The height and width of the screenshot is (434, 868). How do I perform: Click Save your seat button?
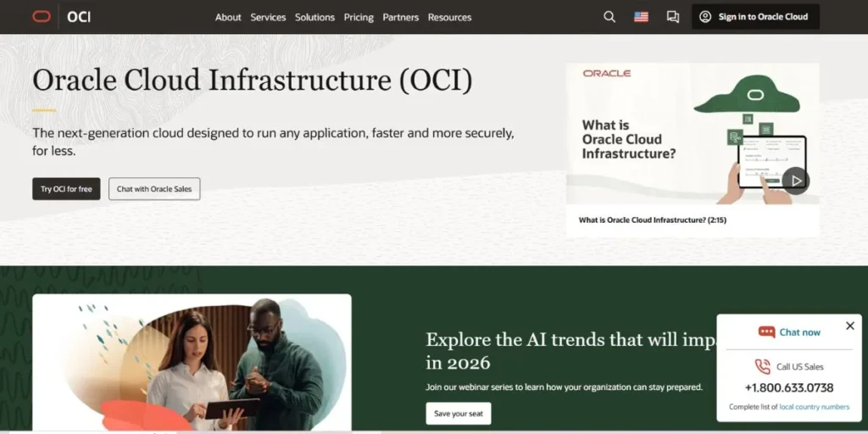tap(459, 414)
